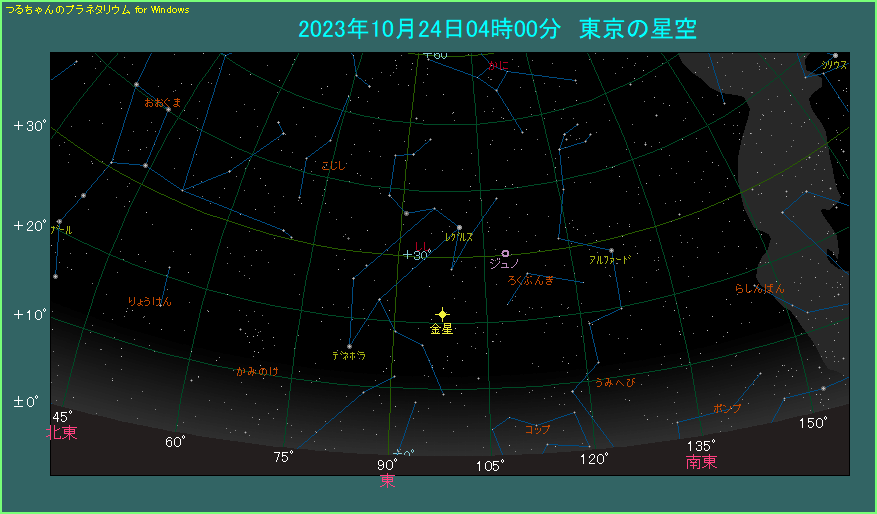Click the かに constellation label
This screenshot has height=514, width=877.
click(498, 66)
